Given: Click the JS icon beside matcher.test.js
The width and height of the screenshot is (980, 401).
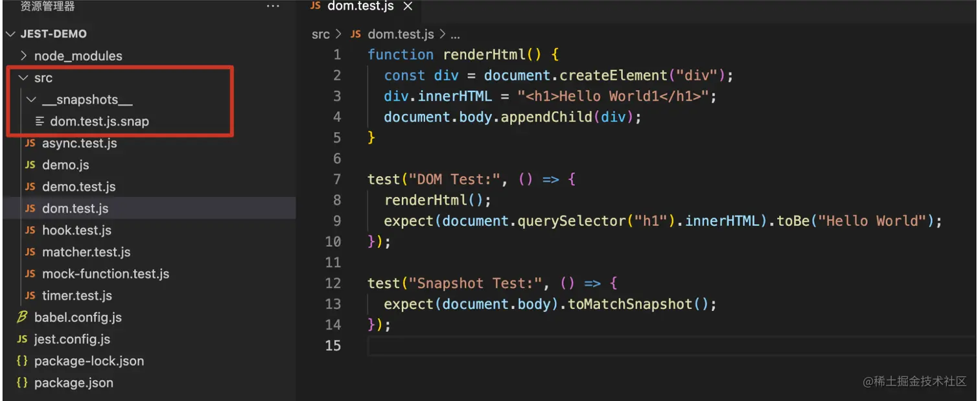Looking at the screenshot, I should pyautogui.click(x=30, y=252).
